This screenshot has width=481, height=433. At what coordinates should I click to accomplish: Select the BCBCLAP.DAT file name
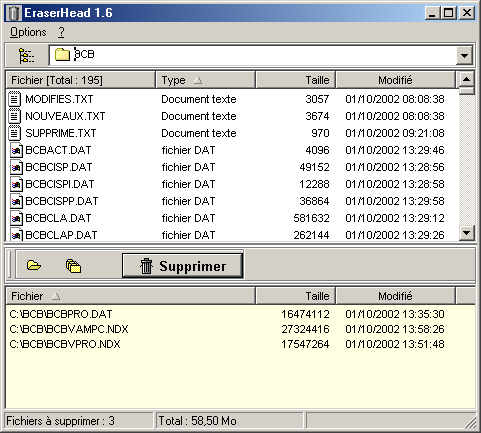[61, 235]
